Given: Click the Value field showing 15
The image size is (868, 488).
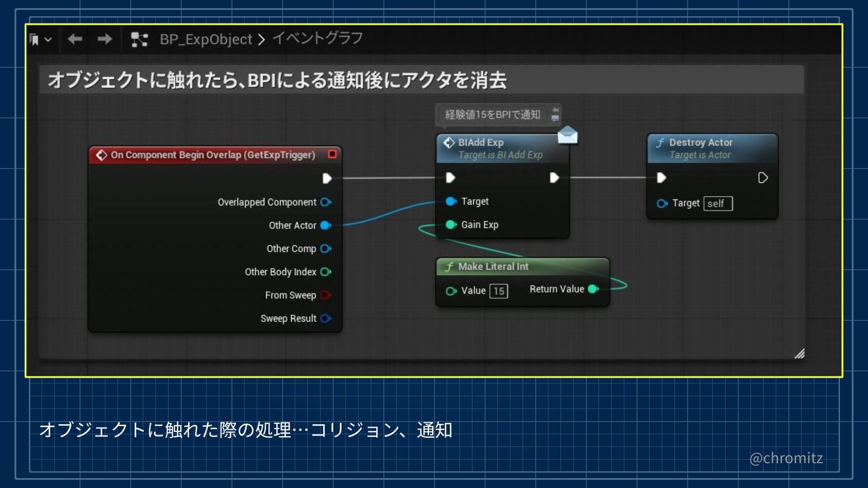Looking at the screenshot, I should tap(499, 291).
